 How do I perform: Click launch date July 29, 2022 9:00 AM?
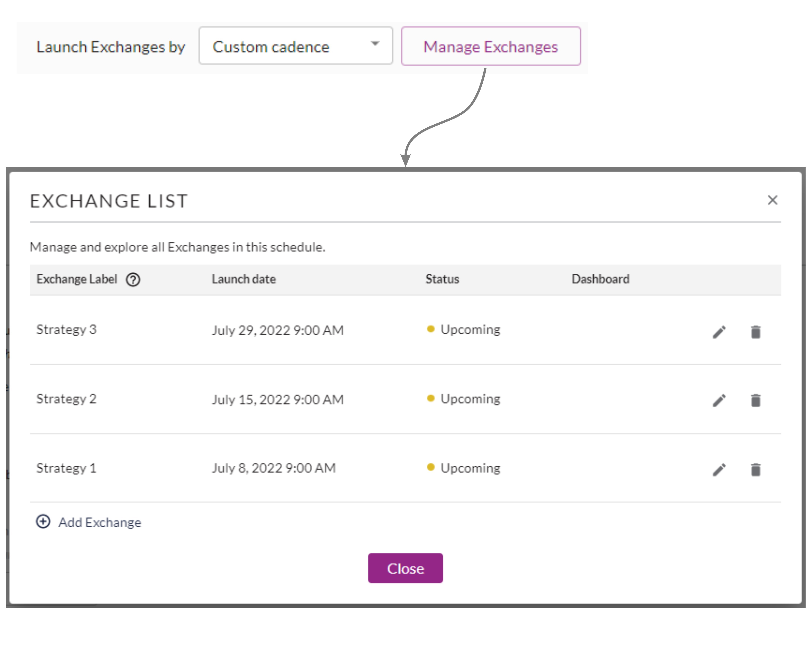pyautogui.click(x=278, y=330)
